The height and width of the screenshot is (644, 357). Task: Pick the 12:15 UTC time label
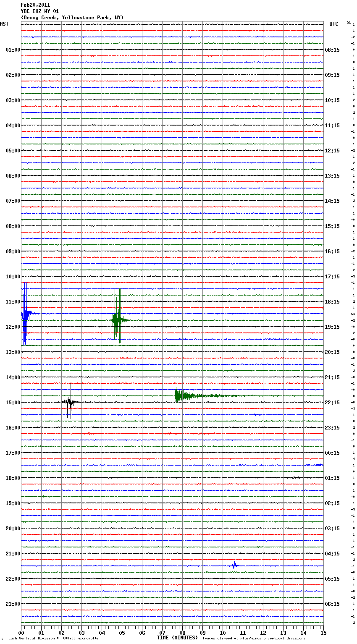point(332,151)
